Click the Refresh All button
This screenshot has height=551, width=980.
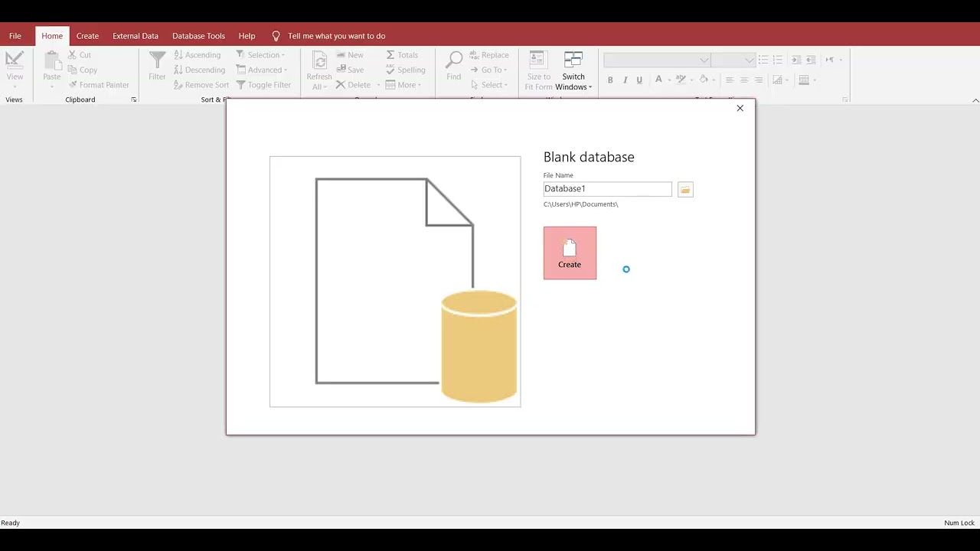pos(319,70)
